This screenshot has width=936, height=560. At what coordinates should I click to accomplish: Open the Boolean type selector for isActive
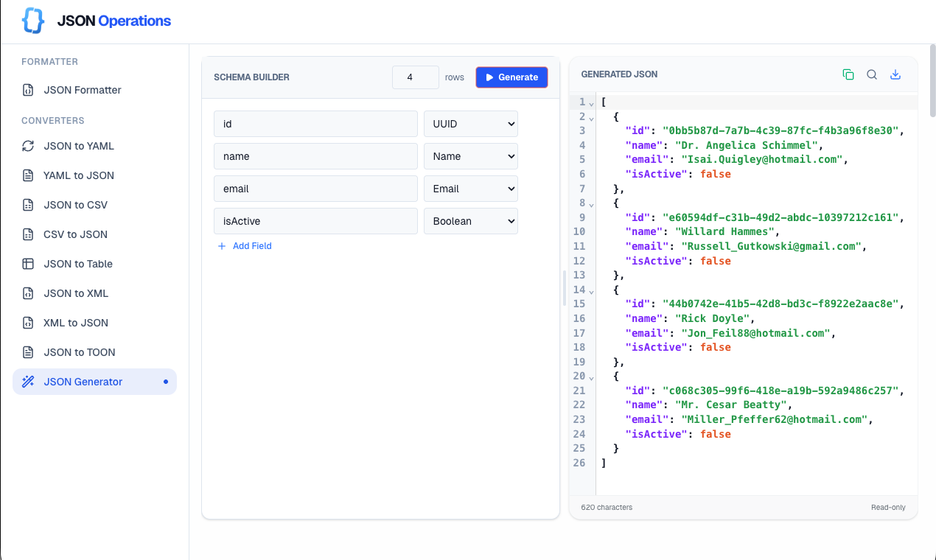470,221
